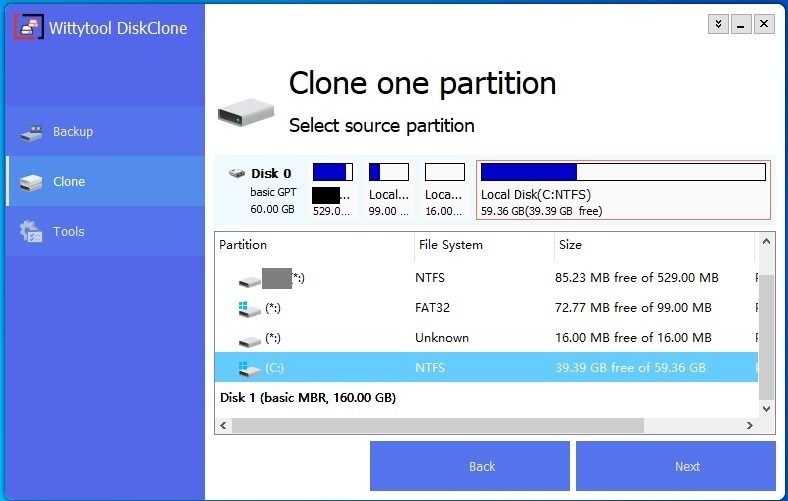Click the list's vertical scroll down arrow
Image resolution: width=788 pixels, height=501 pixels.
pyautogui.click(x=766, y=409)
